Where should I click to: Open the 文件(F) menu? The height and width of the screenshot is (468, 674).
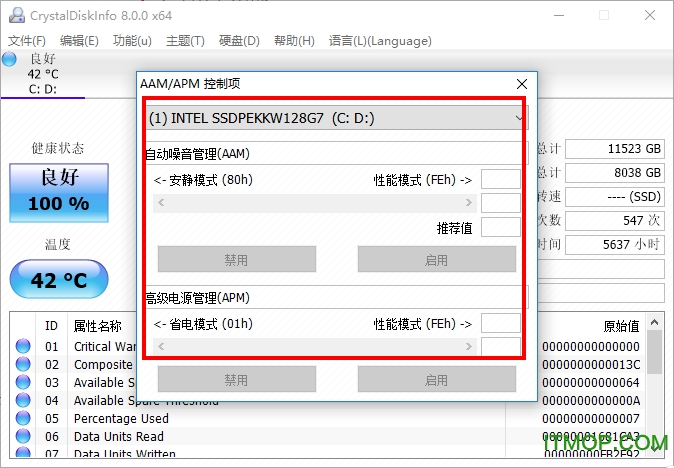[x=27, y=41]
